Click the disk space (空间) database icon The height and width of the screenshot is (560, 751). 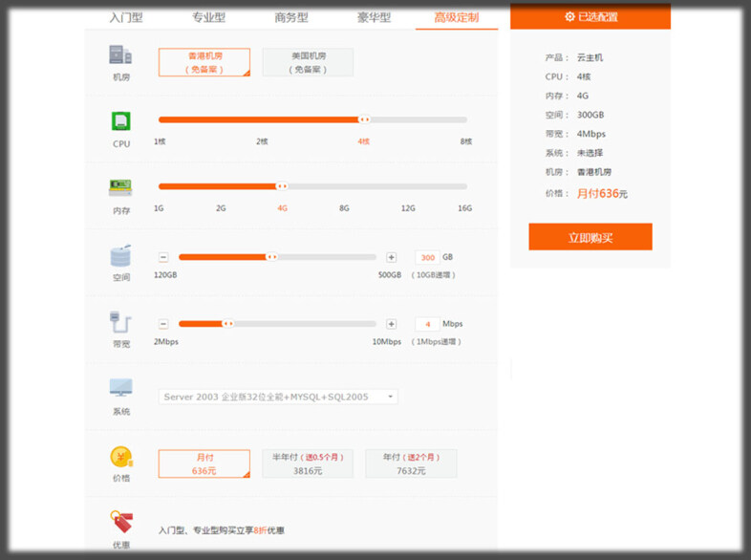tap(120, 256)
